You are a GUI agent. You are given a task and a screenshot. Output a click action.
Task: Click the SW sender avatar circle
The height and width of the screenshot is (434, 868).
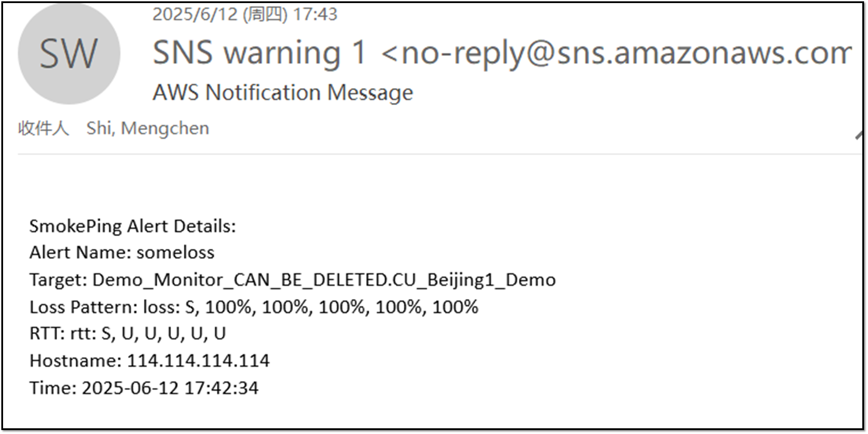click(x=69, y=53)
